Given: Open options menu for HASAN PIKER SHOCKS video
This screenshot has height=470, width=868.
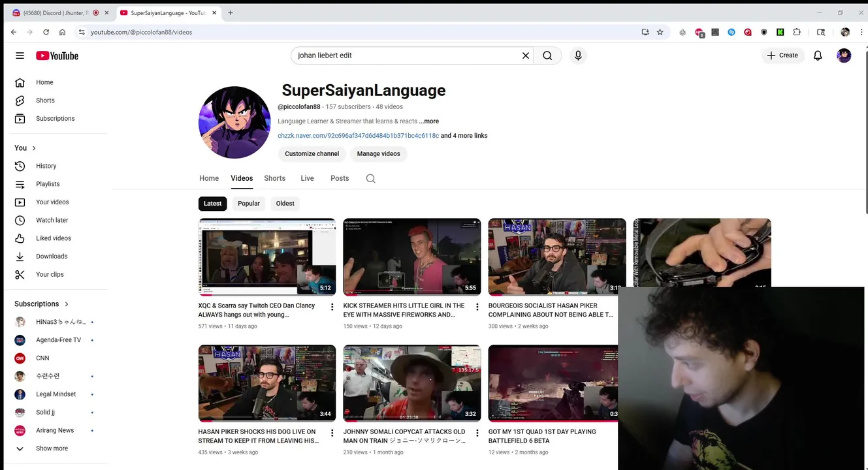Looking at the screenshot, I should coord(332,433).
